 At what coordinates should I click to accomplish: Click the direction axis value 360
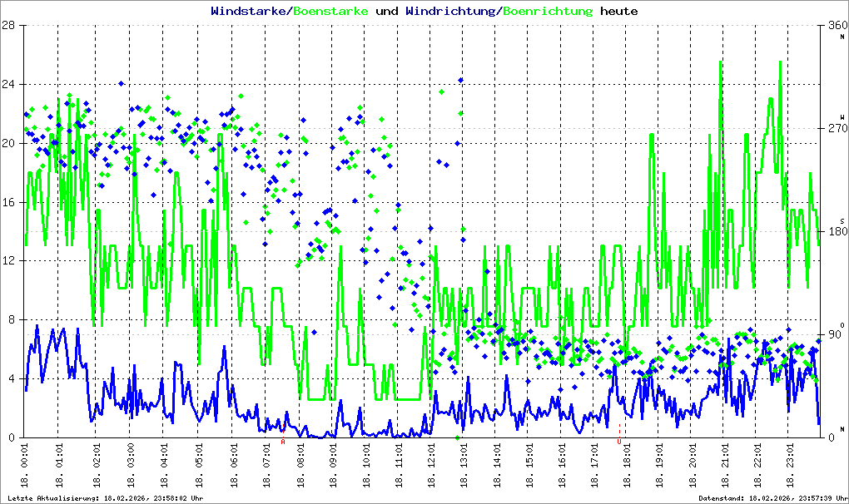click(837, 25)
